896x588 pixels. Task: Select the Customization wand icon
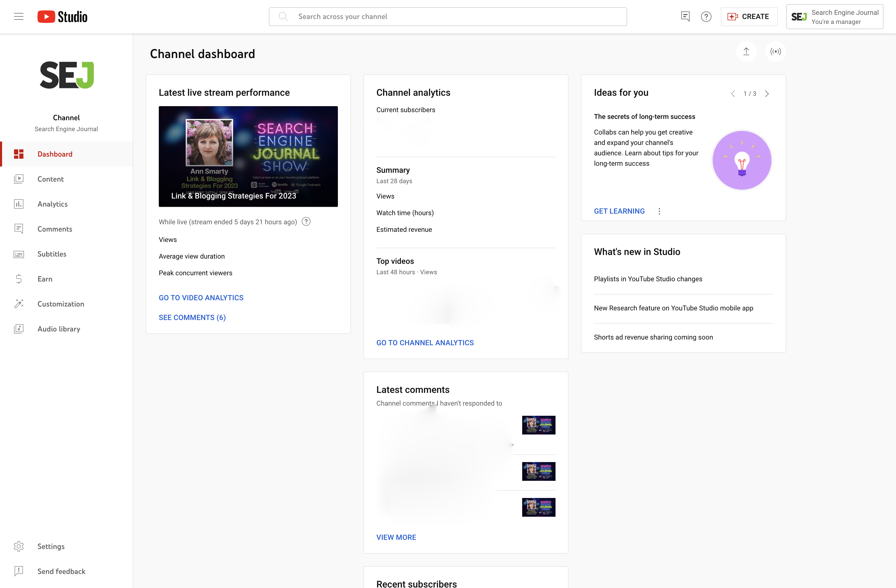coord(19,304)
